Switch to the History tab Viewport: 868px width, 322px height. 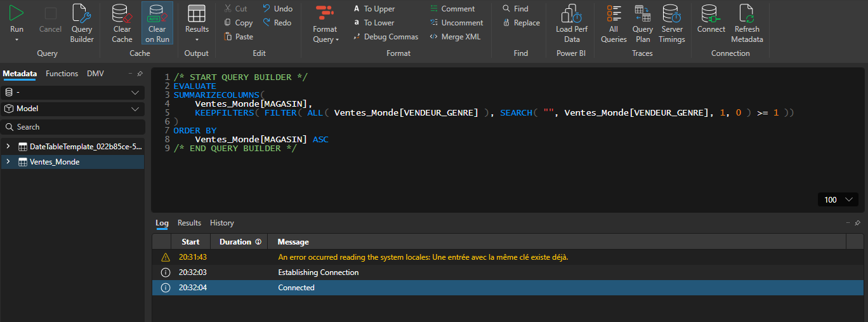click(222, 223)
